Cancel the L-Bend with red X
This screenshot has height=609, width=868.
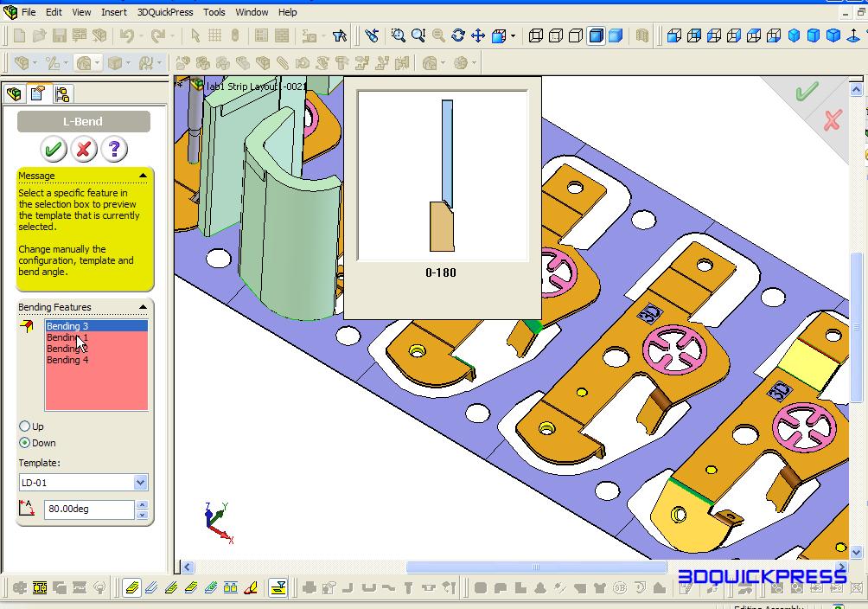tap(84, 149)
